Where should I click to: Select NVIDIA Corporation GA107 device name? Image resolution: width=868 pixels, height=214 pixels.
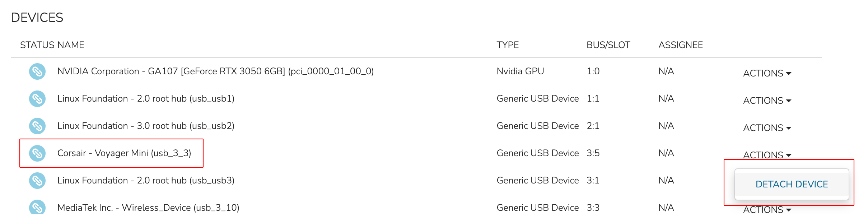[215, 71]
